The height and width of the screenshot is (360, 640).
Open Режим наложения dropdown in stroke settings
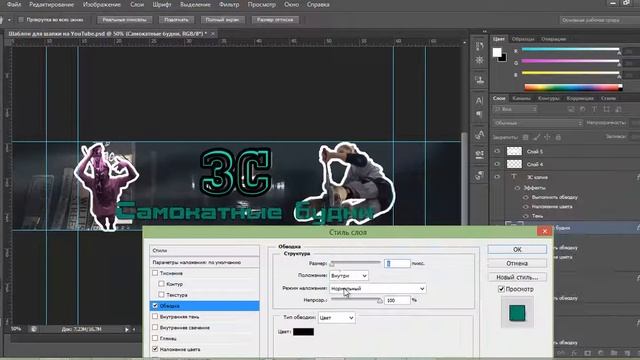[x=378, y=289]
